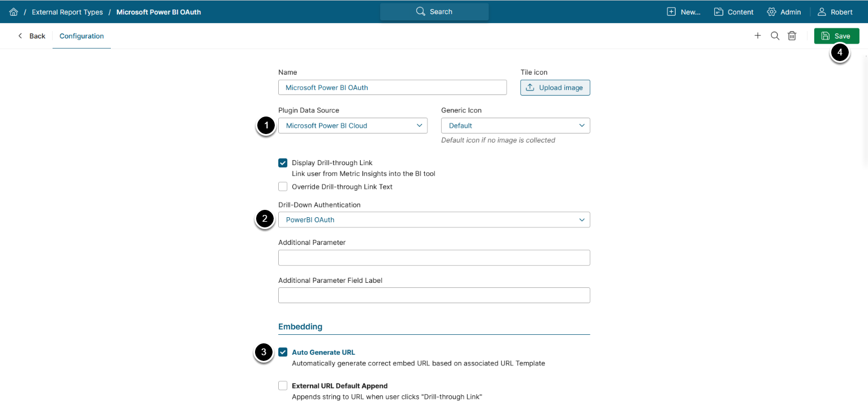Enable External URL Default Append checkbox

tap(283, 386)
